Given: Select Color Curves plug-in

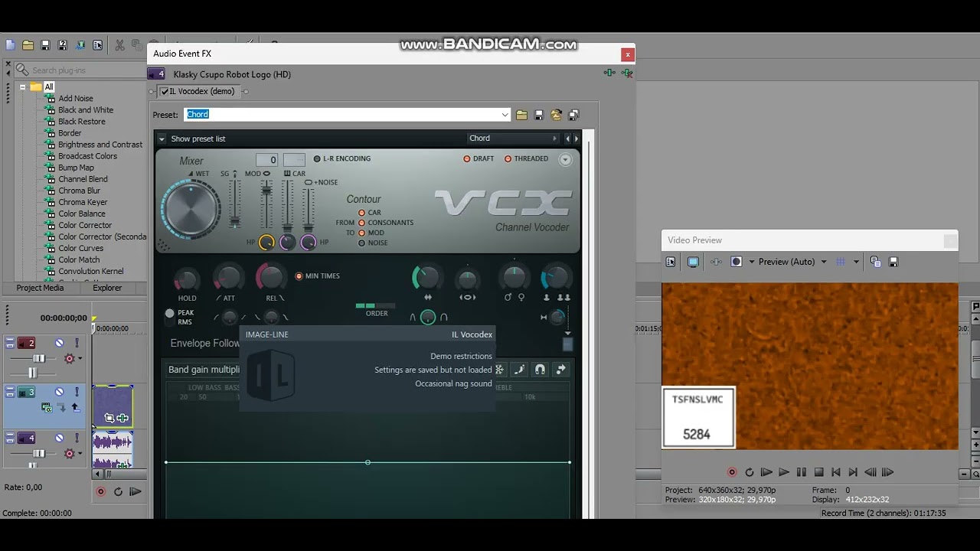Looking at the screenshot, I should pos(80,248).
